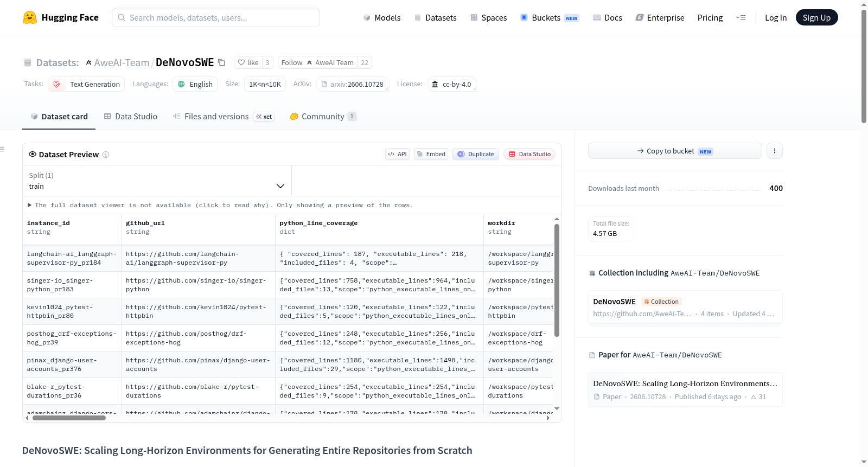Open the left sidebar hamburger icon

pyautogui.click(x=2, y=149)
